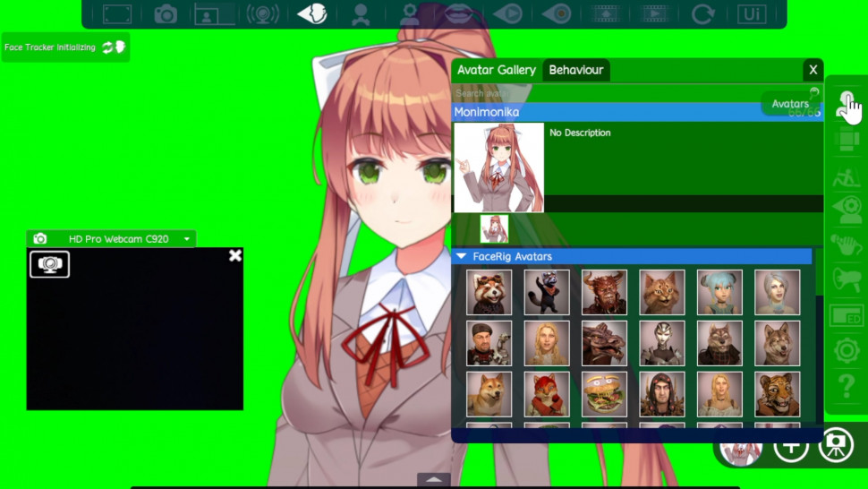Select the grey-haired woman avatar
Screen dimensions: 868x489
coord(777,292)
